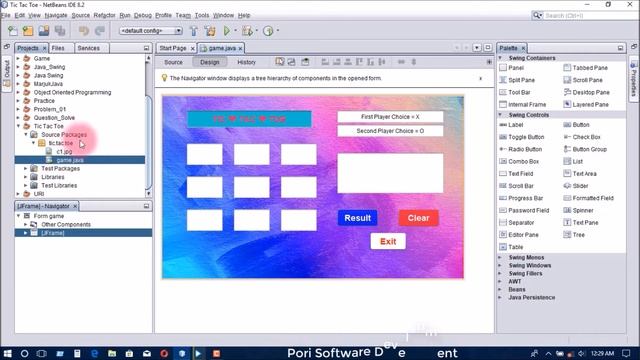640x360 pixels.
Task: Select the Label component in Palette
Action: (511, 125)
